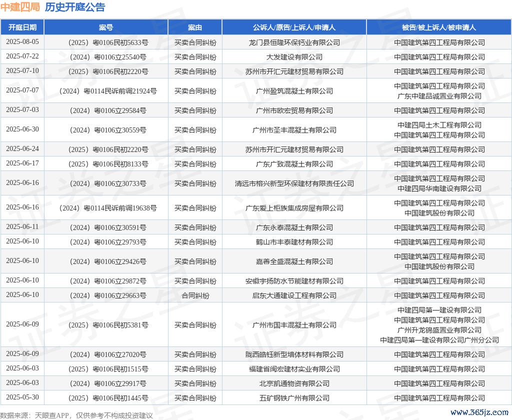
Task: Click plaintiff 安徽宇扬防水节能建材有限公司
Action: click(x=294, y=281)
